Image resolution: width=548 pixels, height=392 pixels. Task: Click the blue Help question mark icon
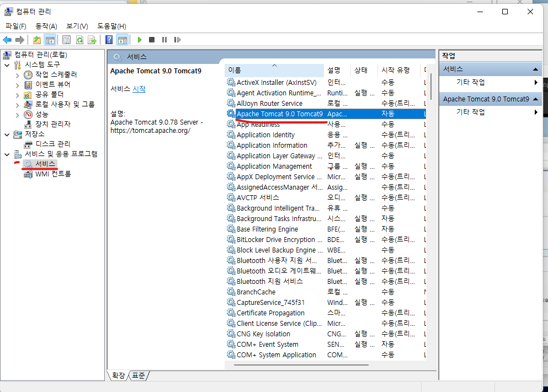pyautogui.click(x=109, y=40)
